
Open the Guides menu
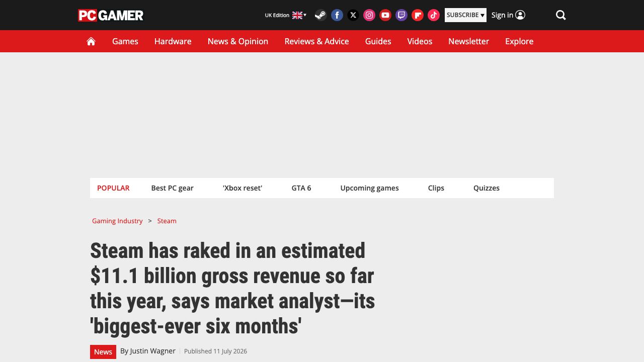(x=378, y=41)
